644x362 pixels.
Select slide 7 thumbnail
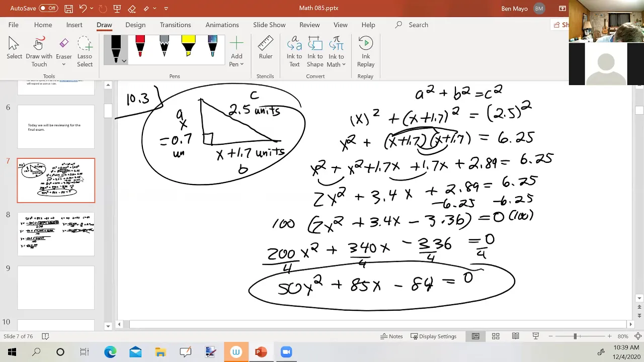(x=56, y=180)
